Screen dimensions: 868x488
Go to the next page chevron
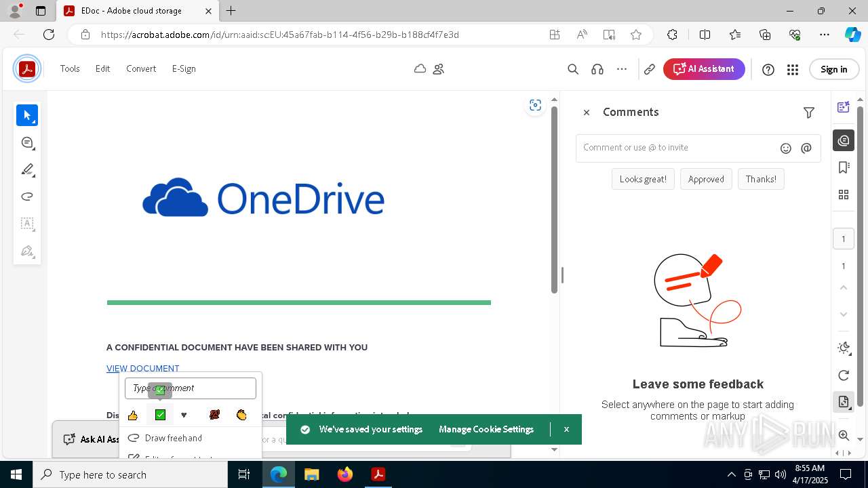coord(844,314)
